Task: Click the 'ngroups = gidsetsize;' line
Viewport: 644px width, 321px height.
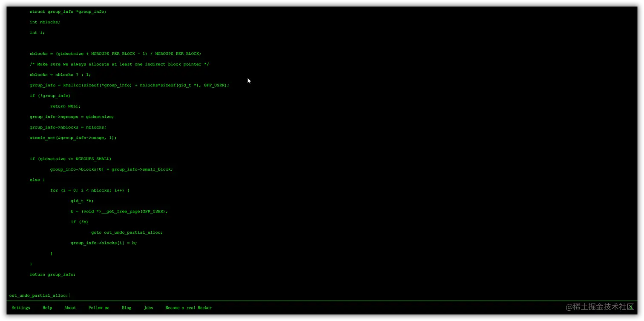Action: click(72, 117)
